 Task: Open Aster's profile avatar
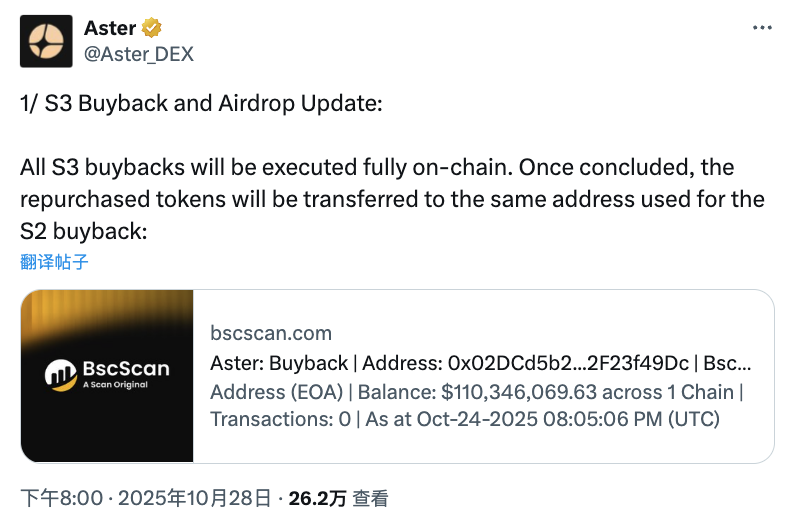point(46,41)
